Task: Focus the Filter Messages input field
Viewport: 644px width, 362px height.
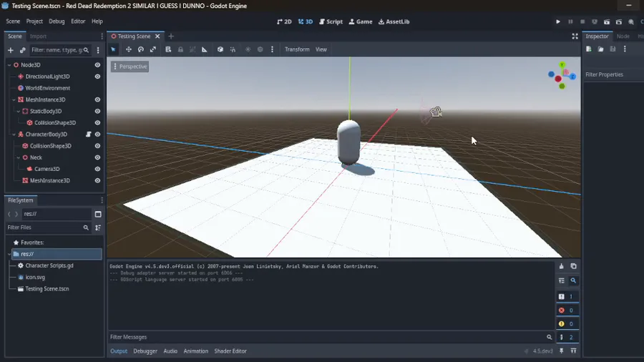Action: (326, 337)
